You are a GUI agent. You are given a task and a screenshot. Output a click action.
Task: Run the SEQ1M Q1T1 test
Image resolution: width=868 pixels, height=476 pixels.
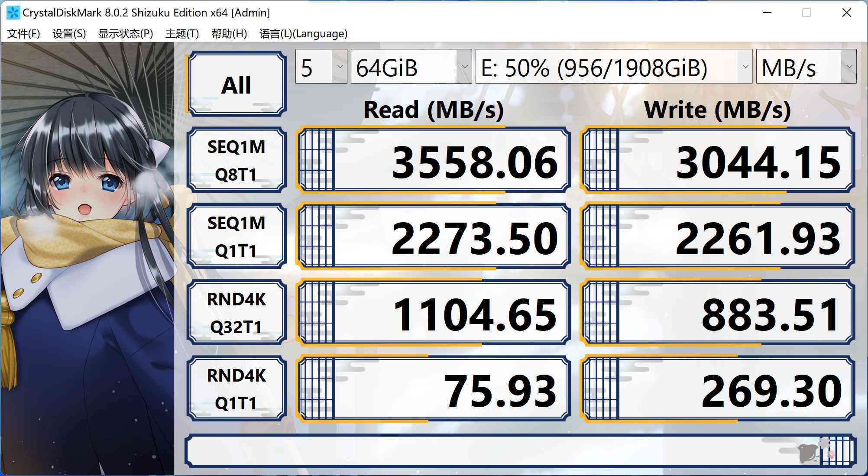click(236, 236)
